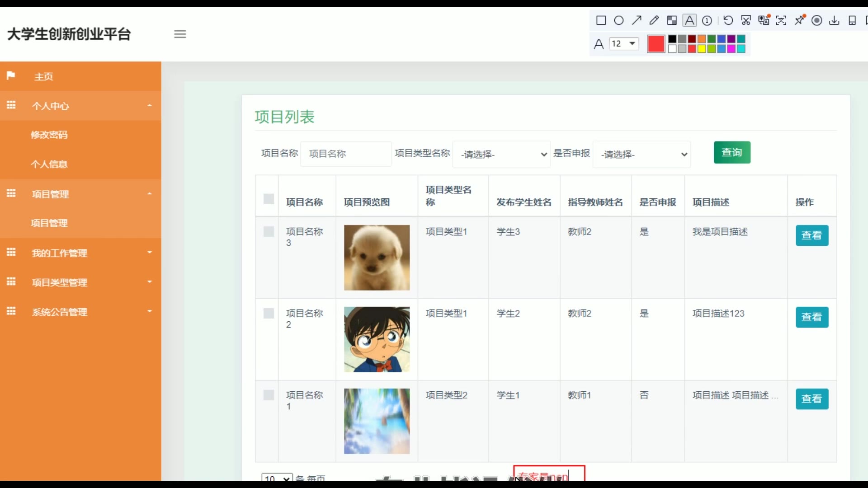Click the 项目列表 heading
Image resolution: width=868 pixels, height=488 pixels.
pos(284,117)
